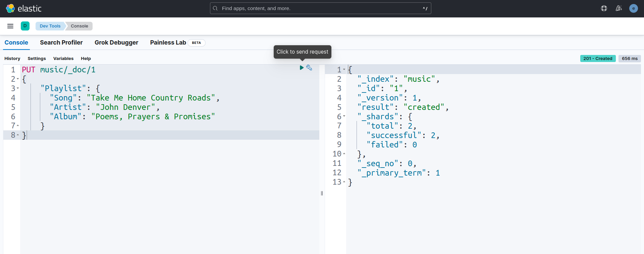Click the green send request play icon
644x254 pixels.
pos(302,68)
